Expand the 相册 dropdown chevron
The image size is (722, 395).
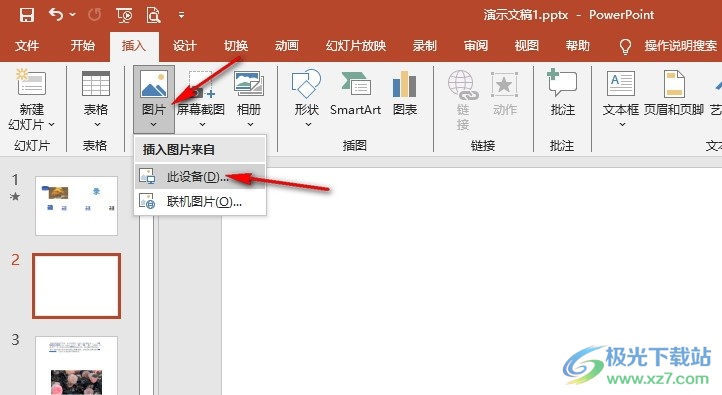coord(250,124)
